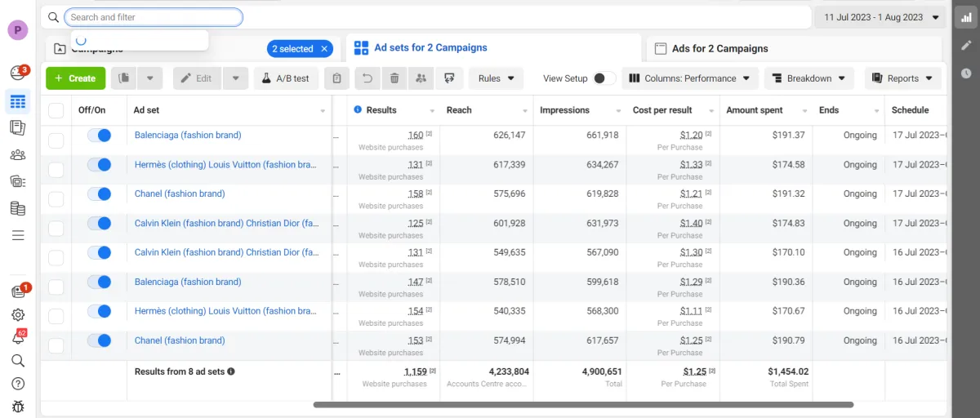Open the dropdown arrow beside Edit
980x418 pixels.
point(235,78)
